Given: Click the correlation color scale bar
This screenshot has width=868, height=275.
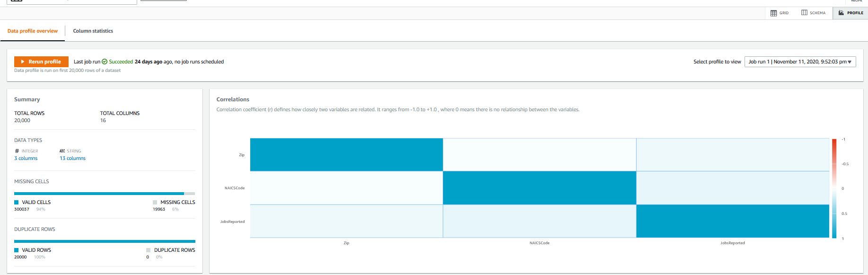Looking at the screenshot, I should pyautogui.click(x=834, y=188).
